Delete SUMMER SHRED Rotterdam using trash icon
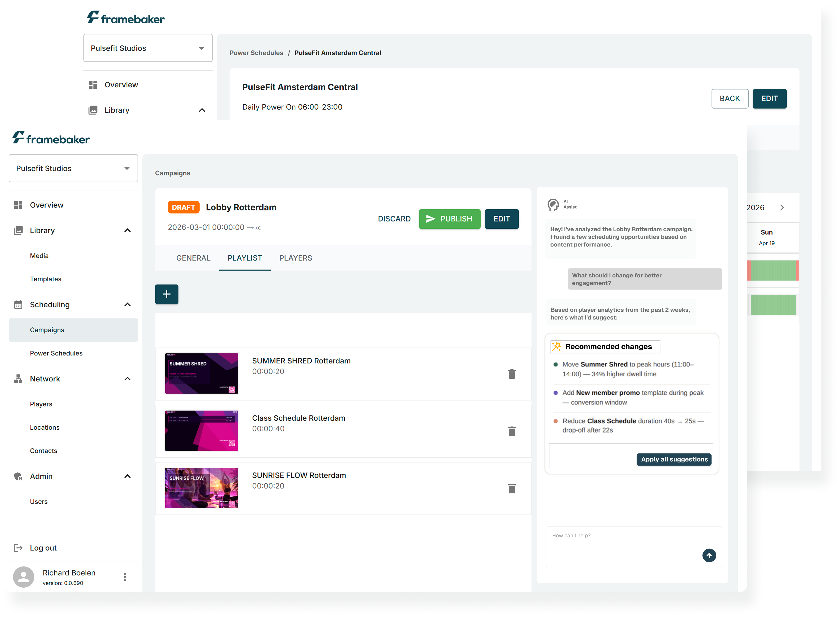This screenshot has height=617, width=840. click(x=512, y=374)
